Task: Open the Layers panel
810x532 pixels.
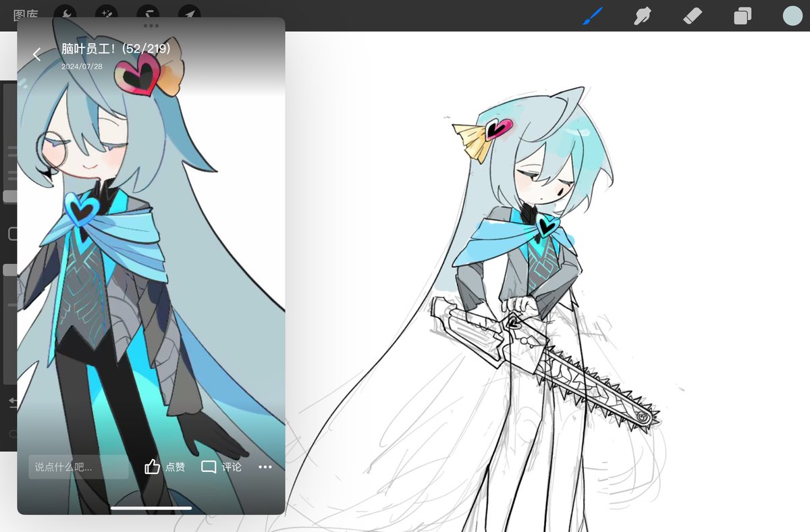Action: point(742,16)
